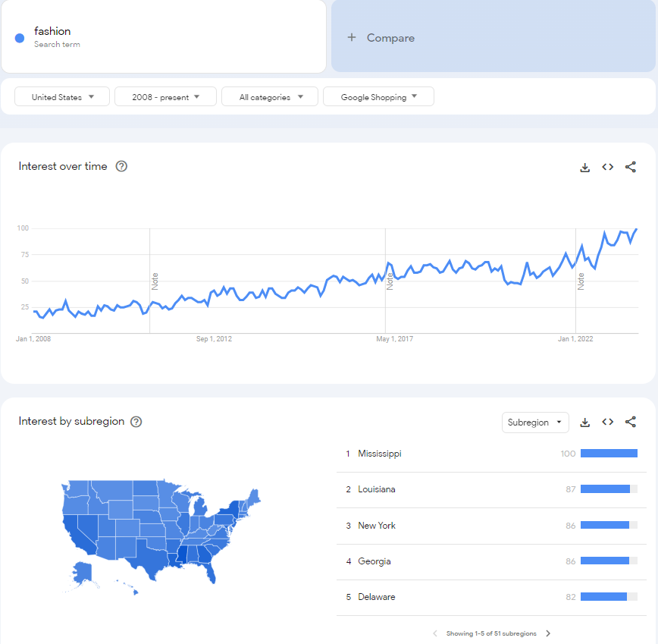The width and height of the screenshot is (658, 644).
Task: Click the blue color dot beside fashion
Action: [20, 38]
